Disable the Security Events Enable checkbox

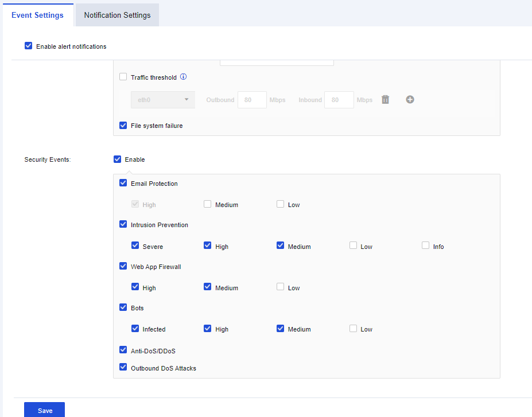coord(118,159)
